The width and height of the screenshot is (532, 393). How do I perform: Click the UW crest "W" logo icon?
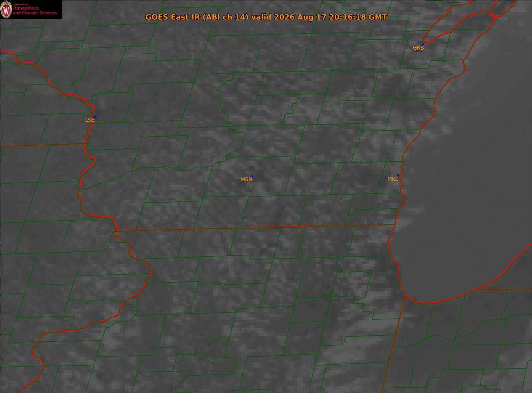pos(6,10)
